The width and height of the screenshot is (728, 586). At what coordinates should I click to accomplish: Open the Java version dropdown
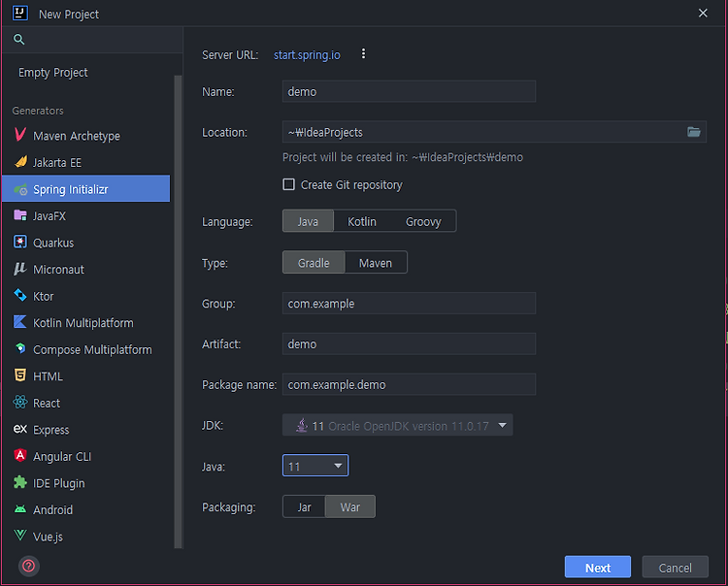pyautogui.click(x=315, y=466)
